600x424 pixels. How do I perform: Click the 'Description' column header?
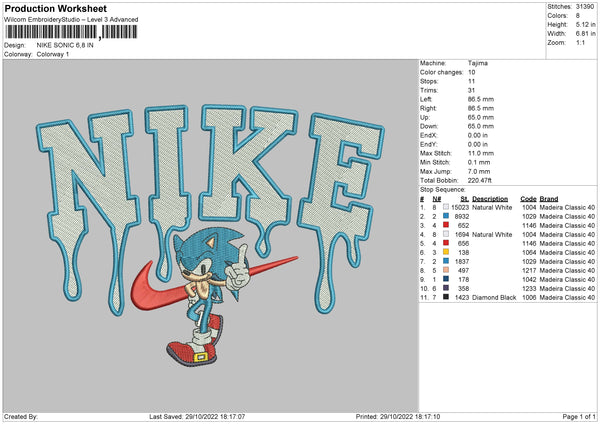click(490, 199)
